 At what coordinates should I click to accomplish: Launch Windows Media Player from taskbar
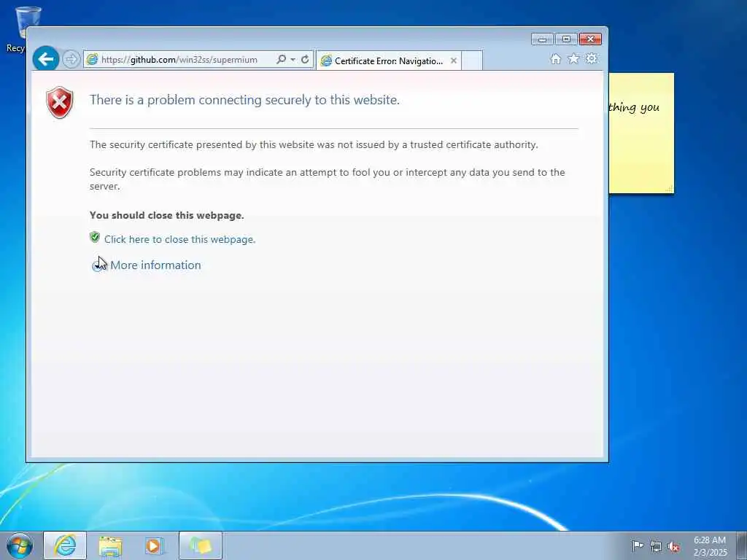pyautogui.click(x=154, y=545)
